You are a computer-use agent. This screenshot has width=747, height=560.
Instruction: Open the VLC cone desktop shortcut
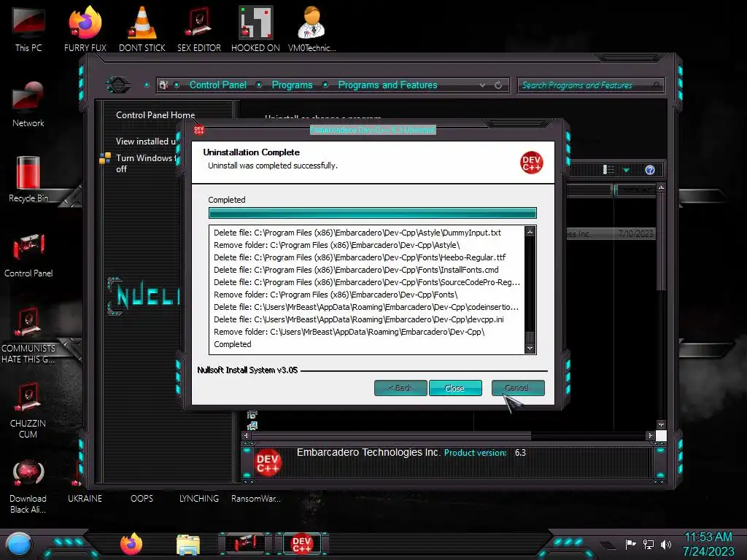(x=142, y=29)
